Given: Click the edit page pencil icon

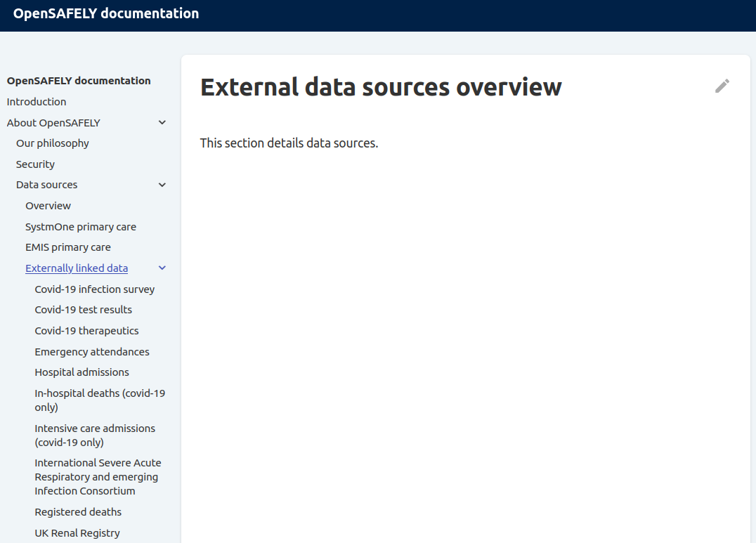Looking at the screenshot, I should 722,86.
